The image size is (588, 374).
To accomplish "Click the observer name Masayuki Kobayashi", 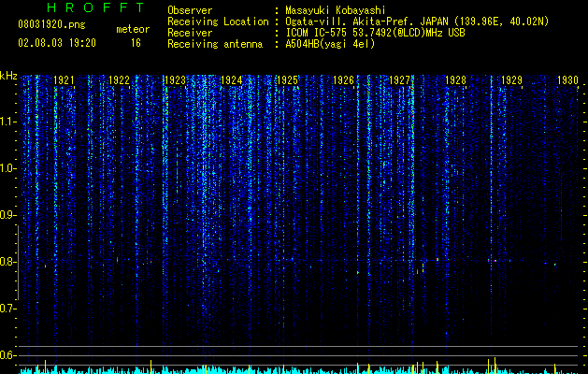I will tap(336, 10).
